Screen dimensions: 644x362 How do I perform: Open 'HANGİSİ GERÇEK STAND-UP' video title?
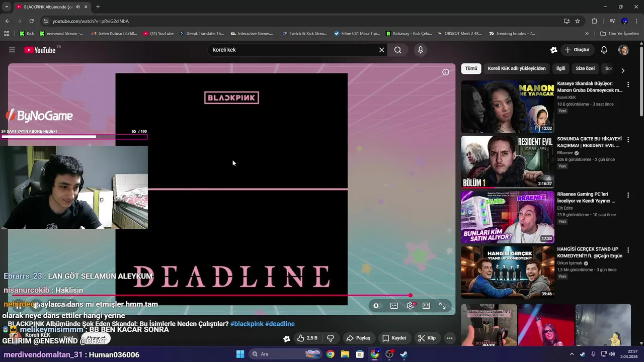click(x=590, y=252)
